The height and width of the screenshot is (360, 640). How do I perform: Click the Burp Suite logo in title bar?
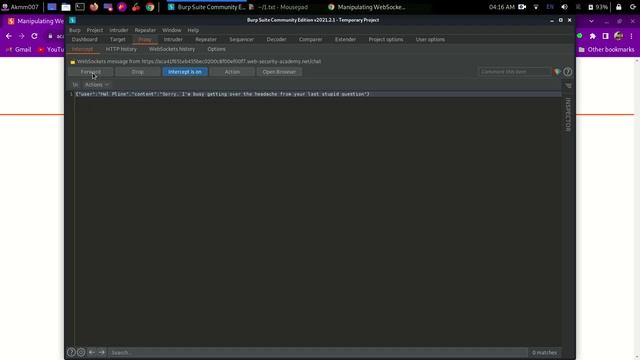(x=72, y=20)
